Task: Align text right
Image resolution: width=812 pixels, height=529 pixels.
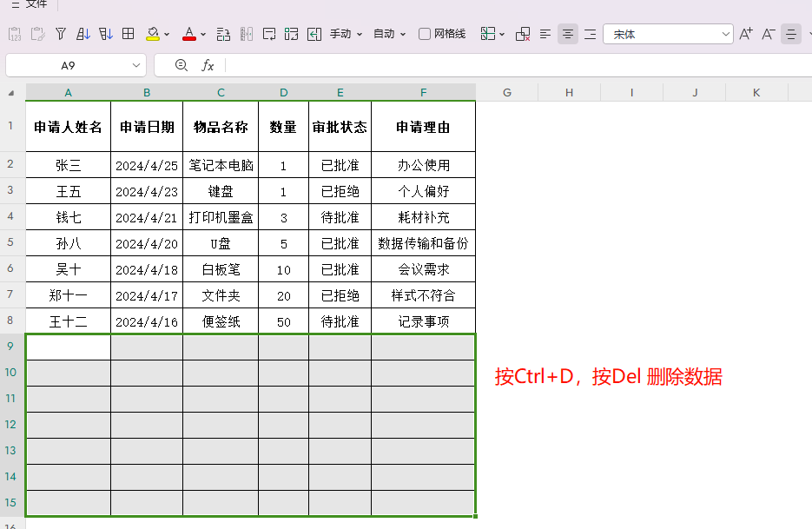Action: [x=590, y=34]
